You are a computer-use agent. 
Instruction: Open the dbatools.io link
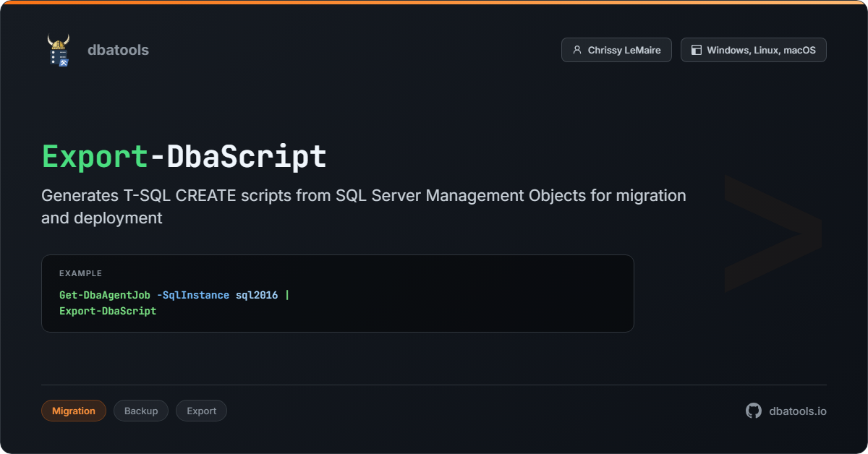coord(798,411)
